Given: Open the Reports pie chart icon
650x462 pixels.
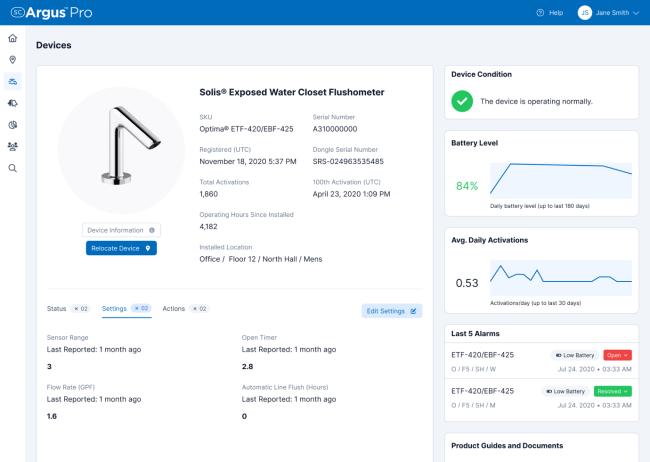Looking at the screenshot, I should (13, 125).
